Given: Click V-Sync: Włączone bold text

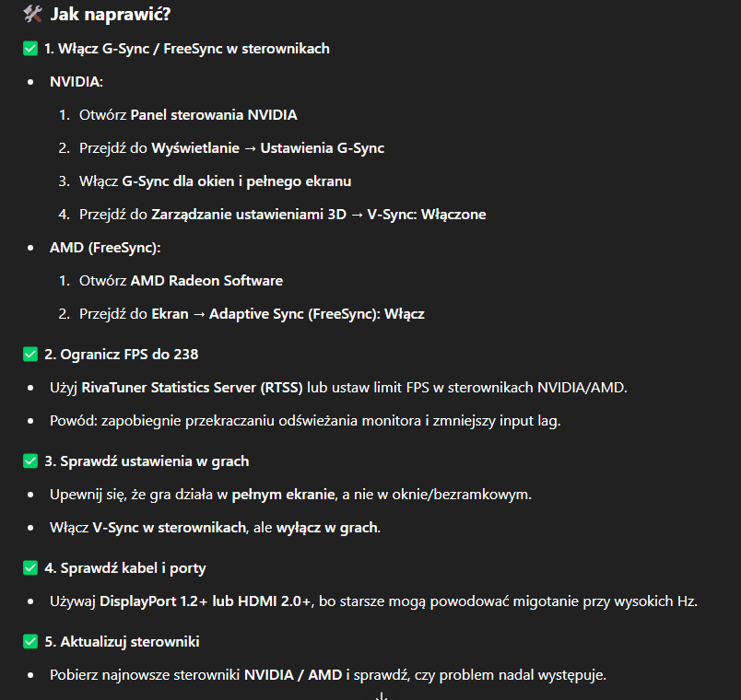Looking at the screenshot, I should (427, 215).
